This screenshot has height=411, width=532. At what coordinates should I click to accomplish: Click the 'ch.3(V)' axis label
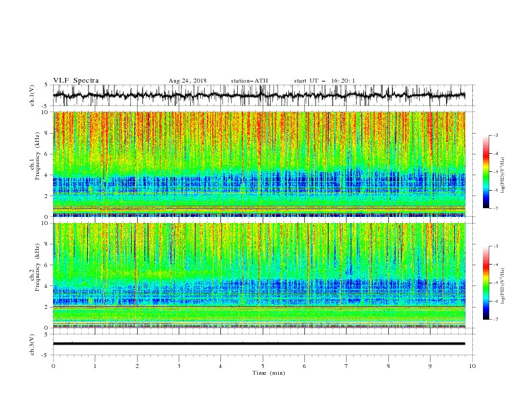coord(32,345)
